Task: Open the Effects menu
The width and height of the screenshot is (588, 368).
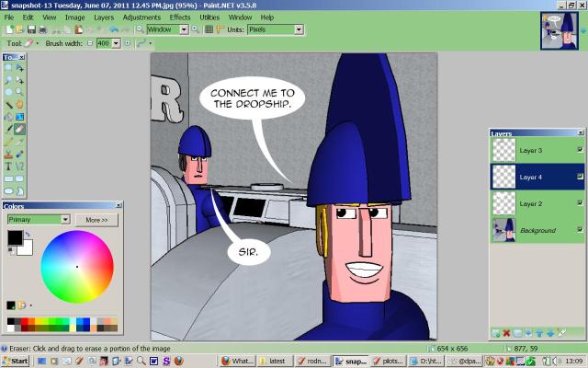Action: pos(180,17)
